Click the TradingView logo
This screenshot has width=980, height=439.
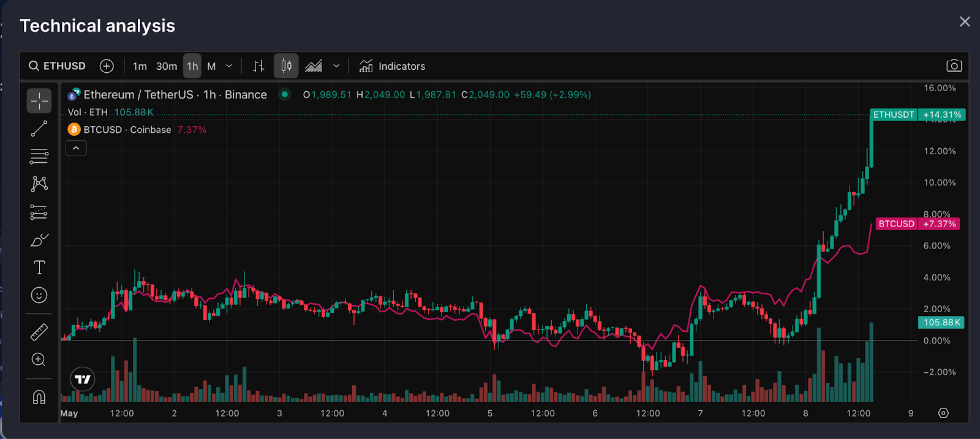point(83,380)
